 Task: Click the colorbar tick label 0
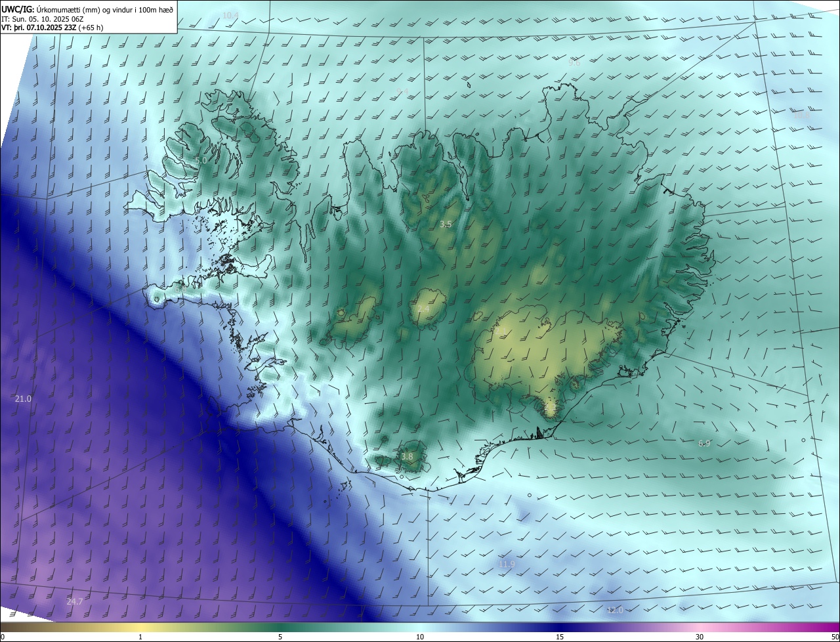pos(3,637)
